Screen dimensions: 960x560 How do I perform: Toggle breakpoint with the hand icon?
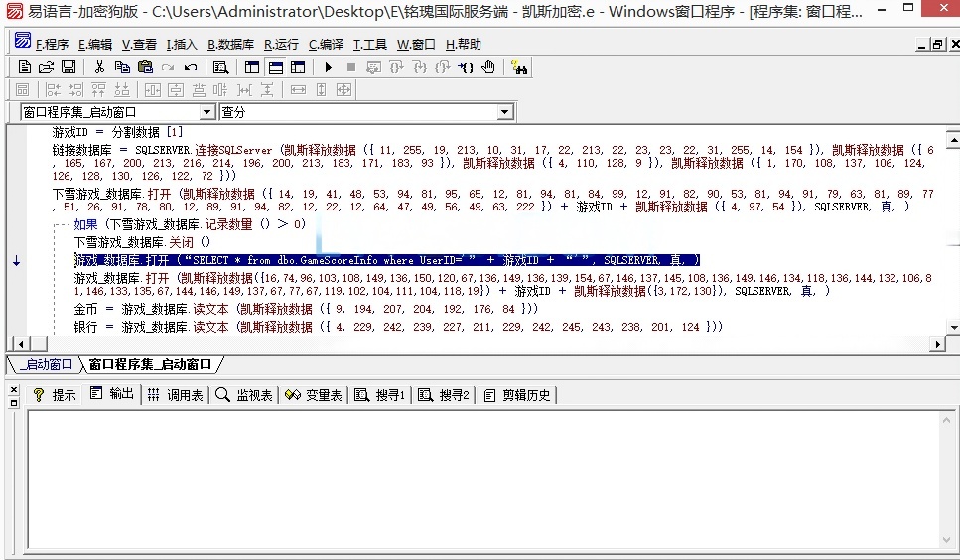488,68
